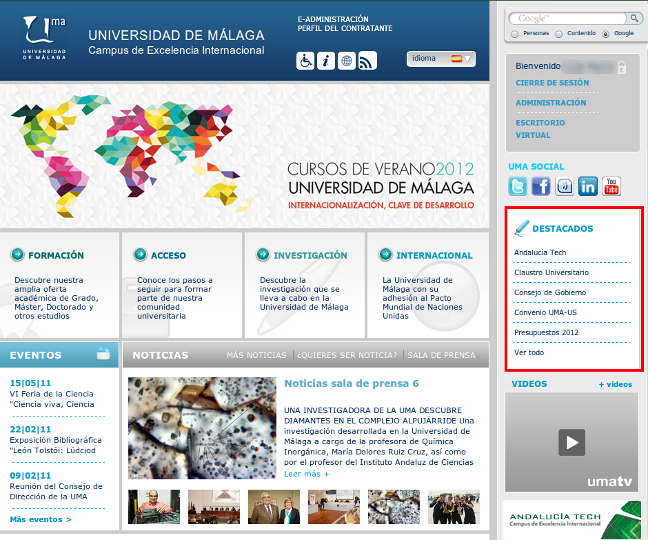Click the Más eventos link
Image resolution: width=648 pixels, height=540 pixels.
pos(40,519)
